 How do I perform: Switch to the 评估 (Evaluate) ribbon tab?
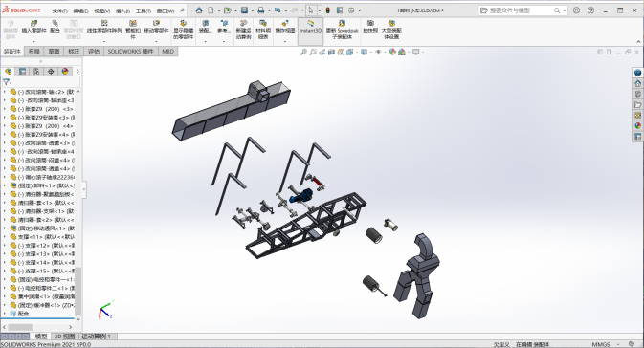(94, 52)
